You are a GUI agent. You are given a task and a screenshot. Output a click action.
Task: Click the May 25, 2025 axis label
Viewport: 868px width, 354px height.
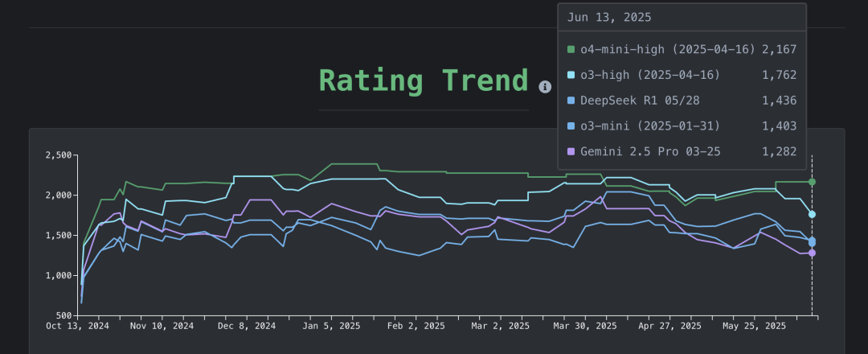[x=754, y=327]
